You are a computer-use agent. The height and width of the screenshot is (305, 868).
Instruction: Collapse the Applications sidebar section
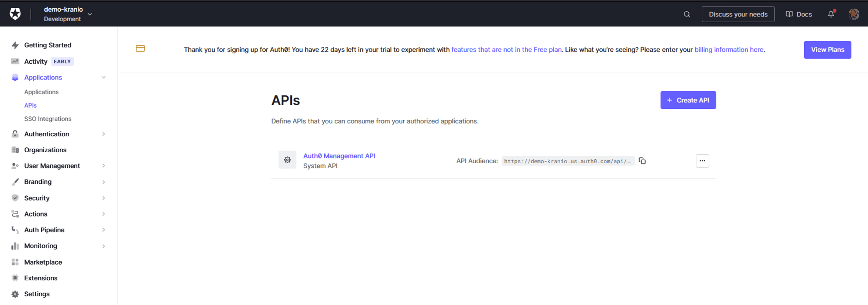(103, 77)
